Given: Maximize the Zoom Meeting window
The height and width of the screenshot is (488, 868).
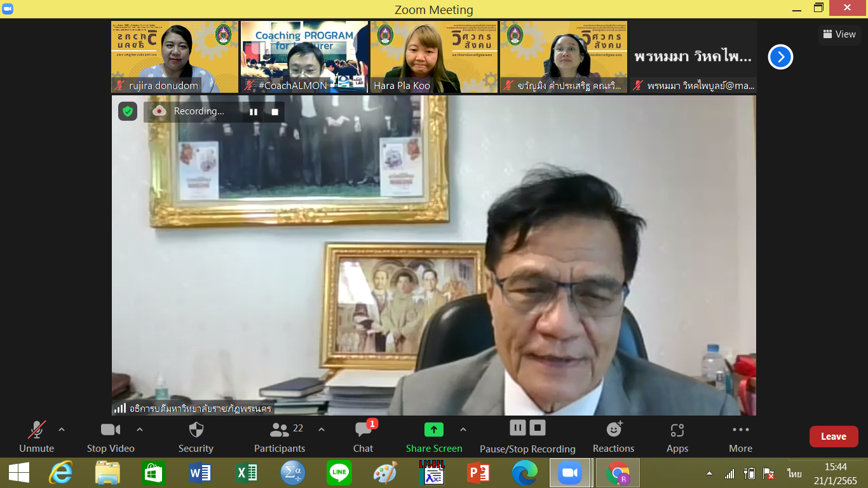Looking at the screenshot, I should [819, 8].
